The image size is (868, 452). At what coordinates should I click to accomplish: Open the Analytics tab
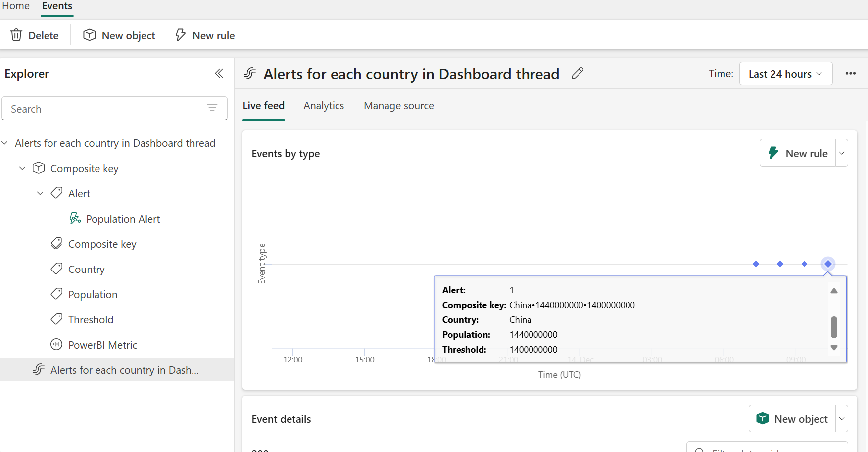click(324, 106)
